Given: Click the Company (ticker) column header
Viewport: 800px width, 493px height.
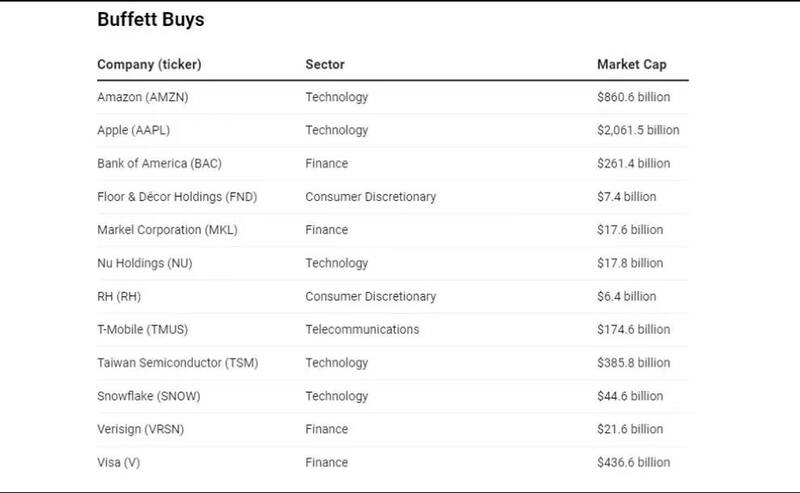Looking at the screenshot, I should (149, 65).
